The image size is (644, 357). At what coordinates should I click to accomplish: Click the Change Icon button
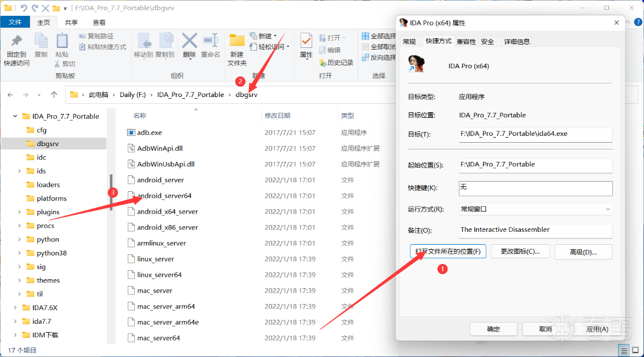click(520, 252)
